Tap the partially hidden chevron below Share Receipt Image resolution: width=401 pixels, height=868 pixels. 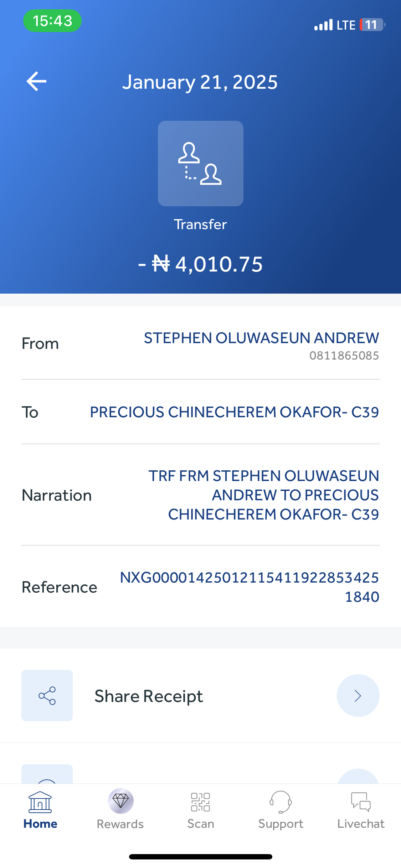(358, 777)
